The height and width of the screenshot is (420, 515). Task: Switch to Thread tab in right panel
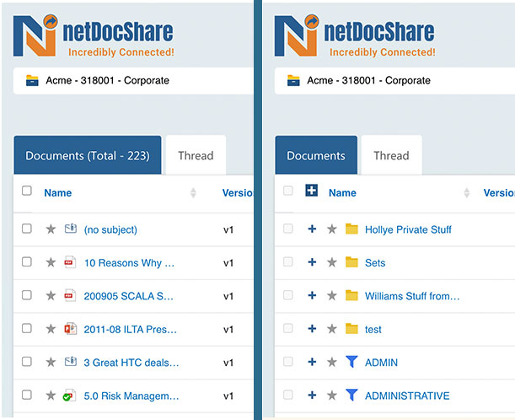391,155
